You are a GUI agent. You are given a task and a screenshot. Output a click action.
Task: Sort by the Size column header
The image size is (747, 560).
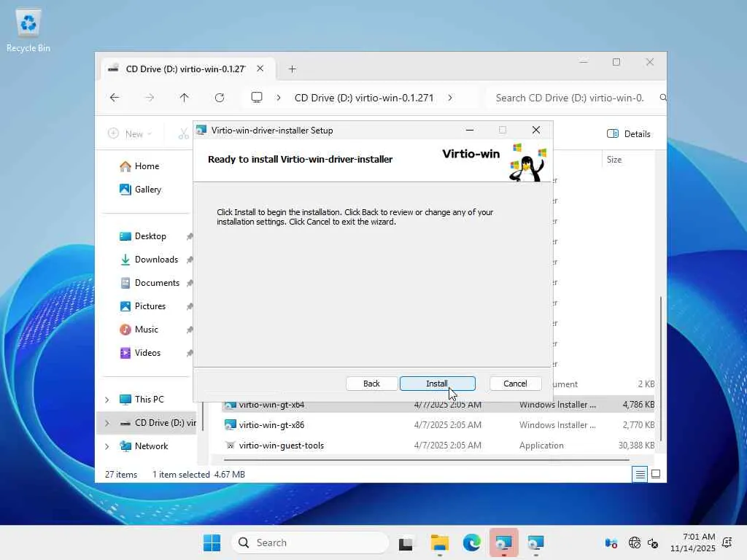point(614,160)
